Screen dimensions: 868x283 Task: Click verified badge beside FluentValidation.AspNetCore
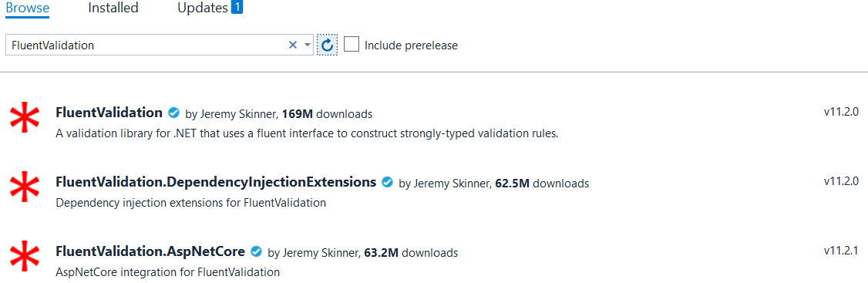pyautogui.click(x=256, y=252)
